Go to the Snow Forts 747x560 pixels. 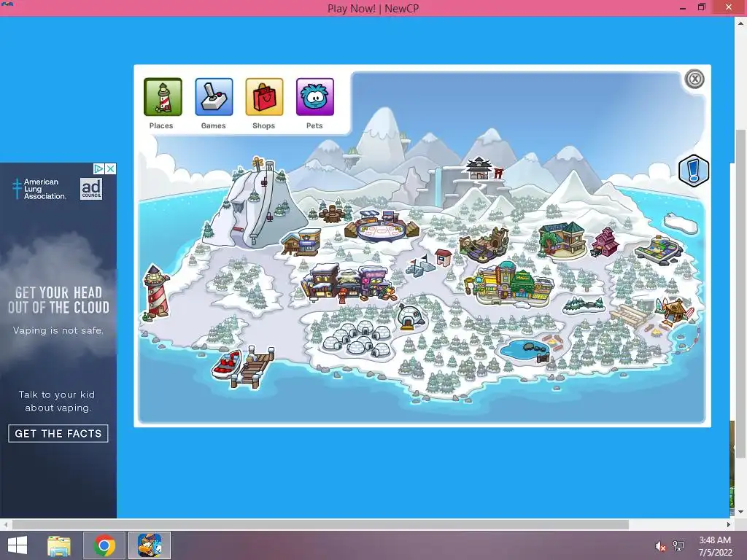pos(419,265)
